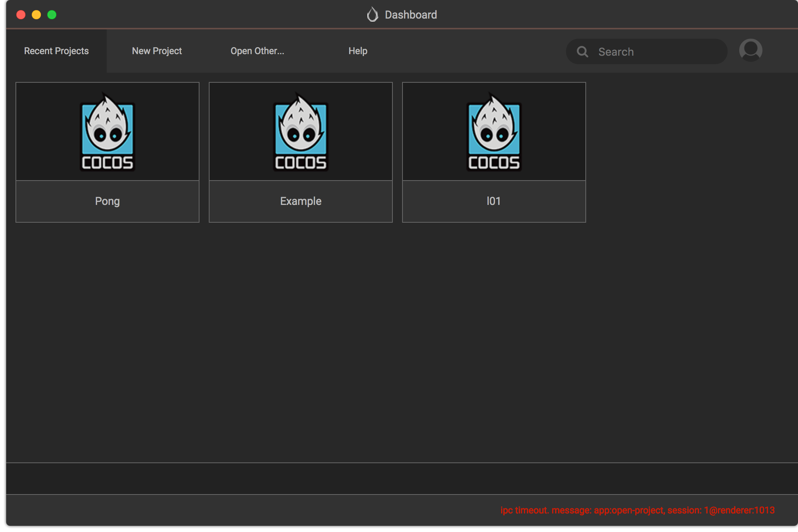Open the New Project tab
The width and height of the screenshot is (798, 532).
157,51
